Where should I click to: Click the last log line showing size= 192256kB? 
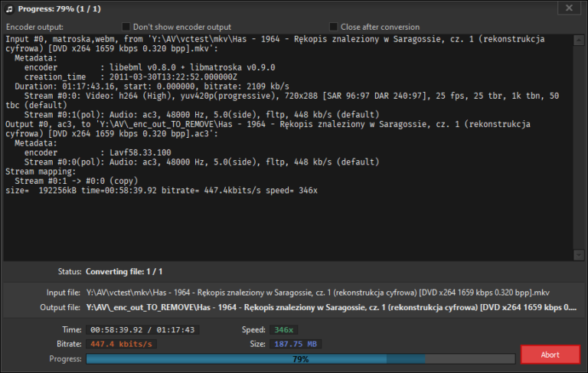click(x=161, y=190)
